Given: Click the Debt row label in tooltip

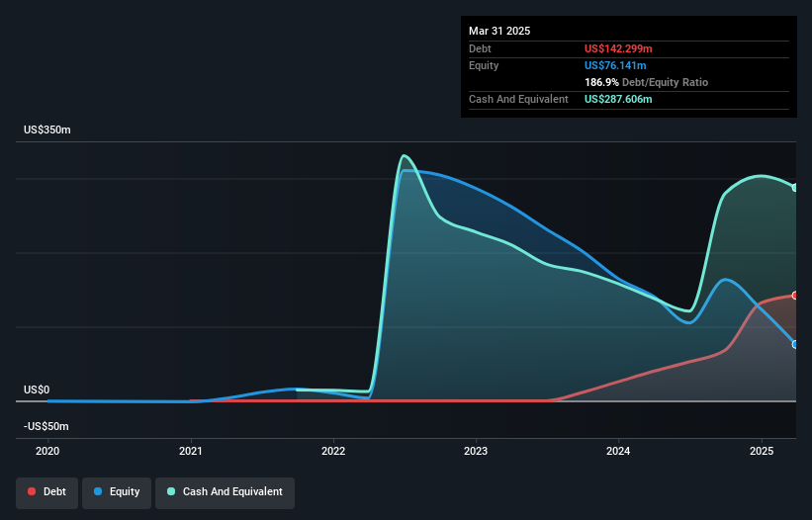Looking at the screenshot, I should click(x=480, y=48).
